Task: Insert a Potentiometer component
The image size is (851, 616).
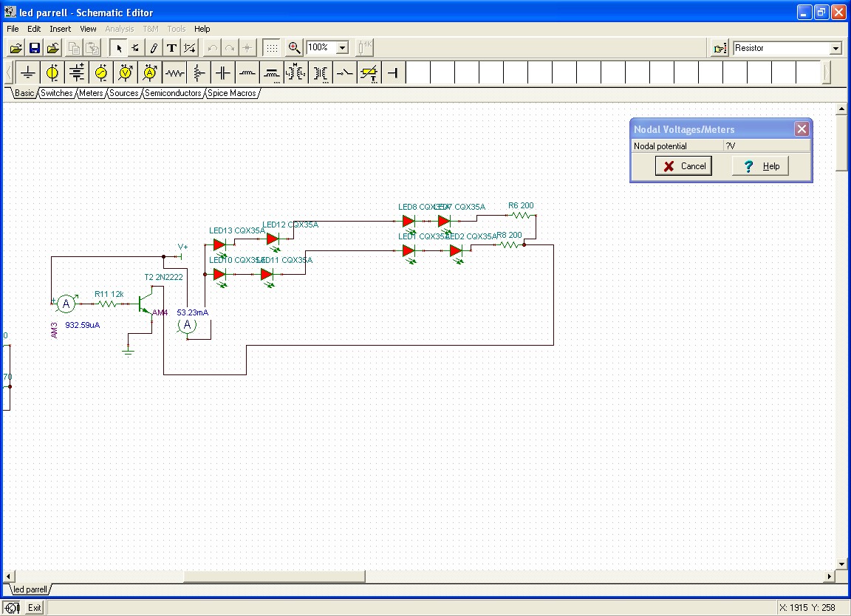Action: point(199,72)
